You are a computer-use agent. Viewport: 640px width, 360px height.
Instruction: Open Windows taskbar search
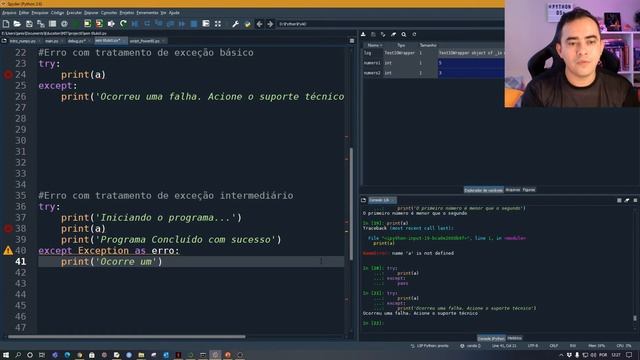click(18, 355)
